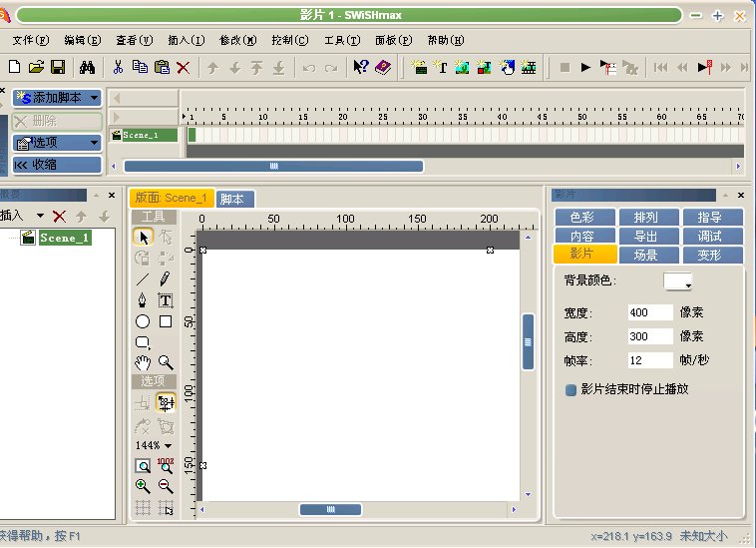Image resolution: width=756 pixels, height=548 pixels.
Task: Select the Rectangle drawing tool
Action: click(x=166, y=321)
